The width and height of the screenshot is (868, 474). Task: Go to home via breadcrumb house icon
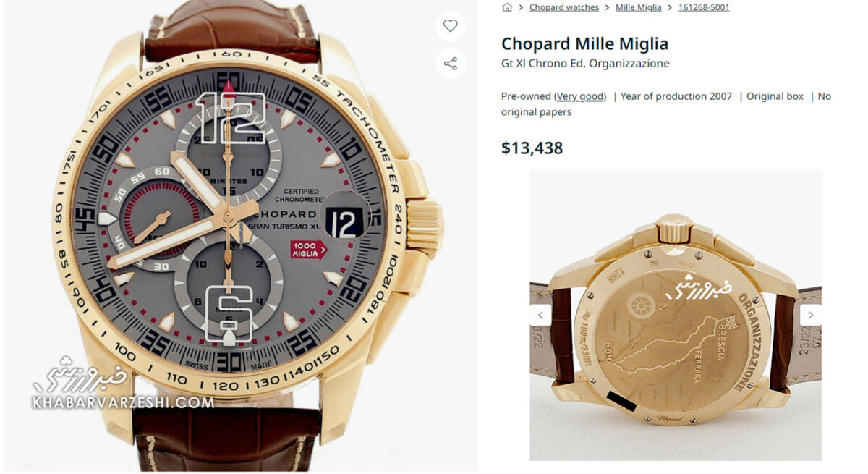[x=507, y=7]
